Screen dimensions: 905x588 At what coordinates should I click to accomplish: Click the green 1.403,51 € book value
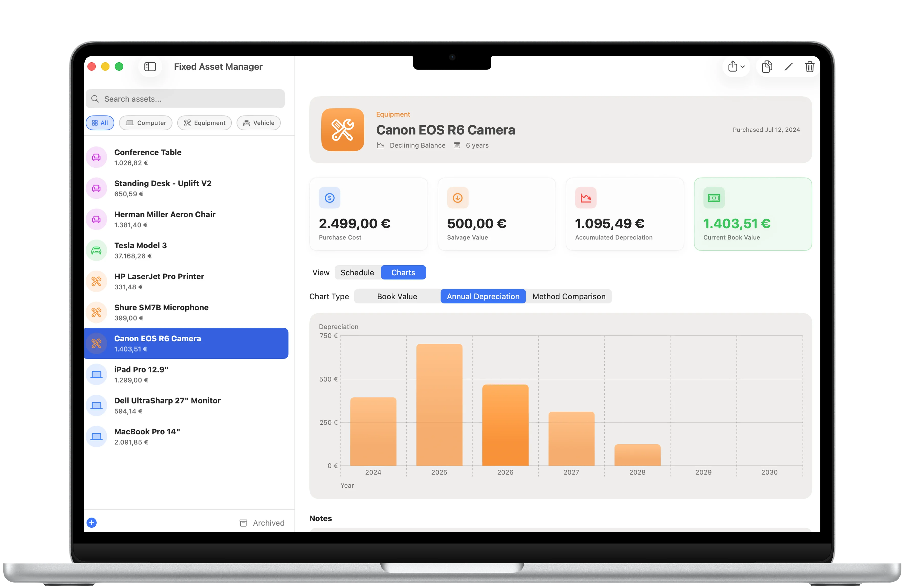(x=737, y=224)
